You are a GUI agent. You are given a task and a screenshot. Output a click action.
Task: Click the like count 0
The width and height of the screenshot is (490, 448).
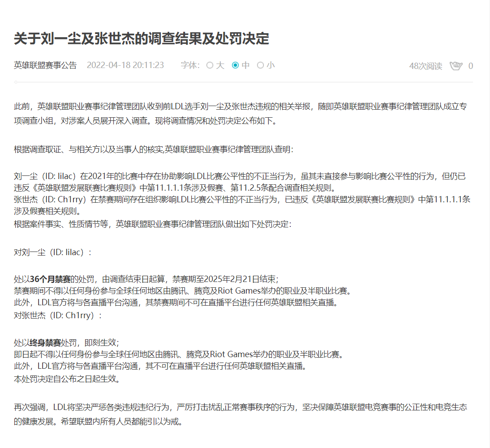pos(471,66)
